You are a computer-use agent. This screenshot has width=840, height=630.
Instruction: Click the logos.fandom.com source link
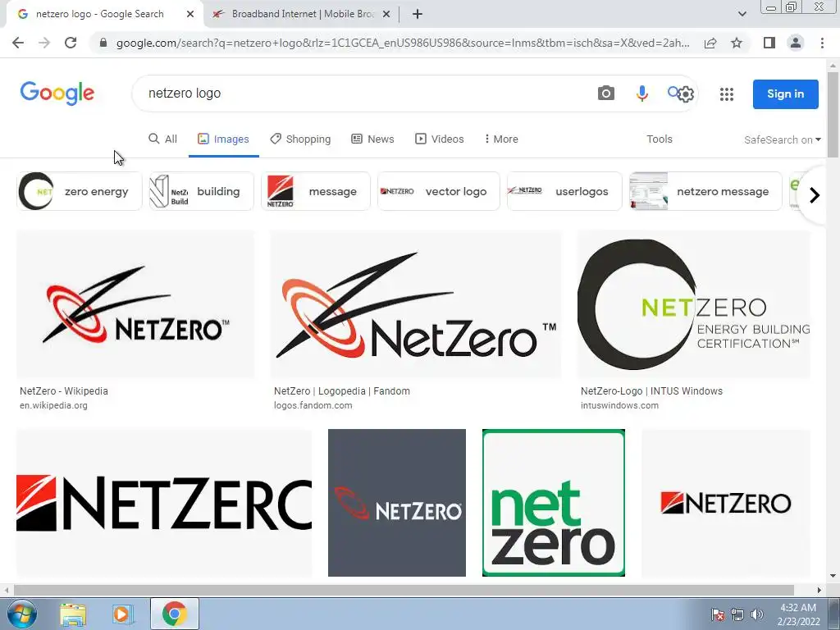coord(313,405)
